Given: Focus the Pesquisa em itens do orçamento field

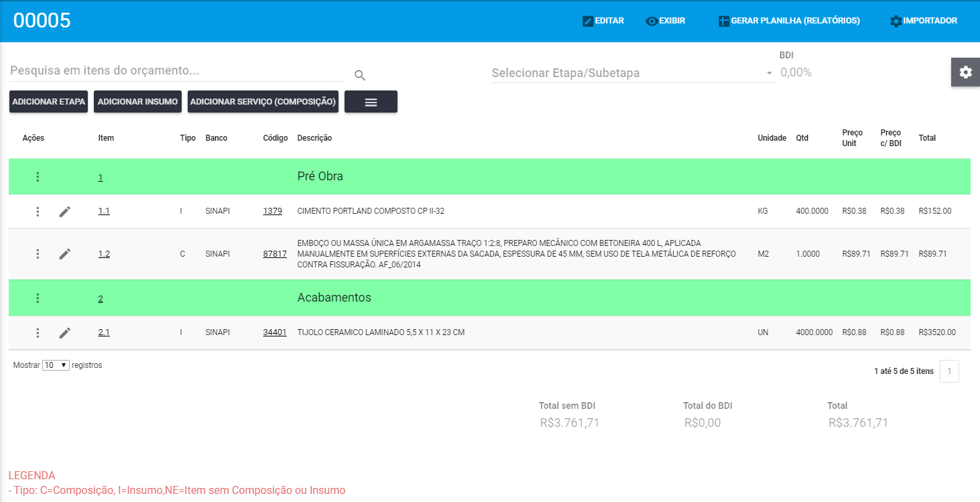Looking at the screenshot, I should 177,70.
